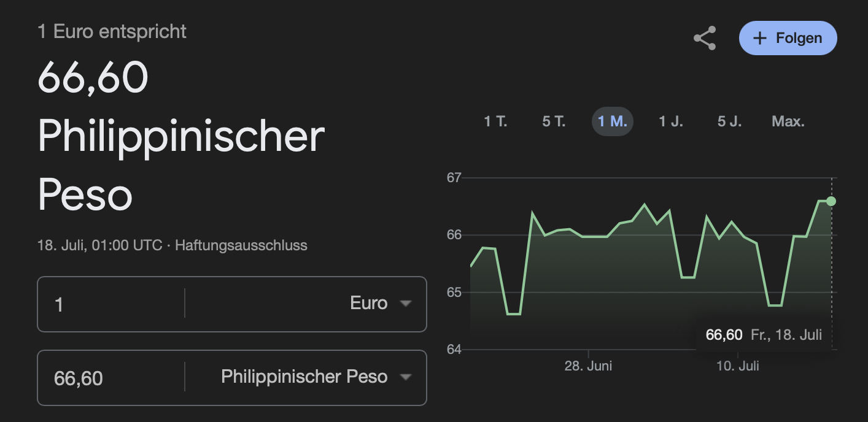Click the green endpoint dot on chart
Image resolution: width=868 pixels, height=422 pixels.
pos(831,201)
